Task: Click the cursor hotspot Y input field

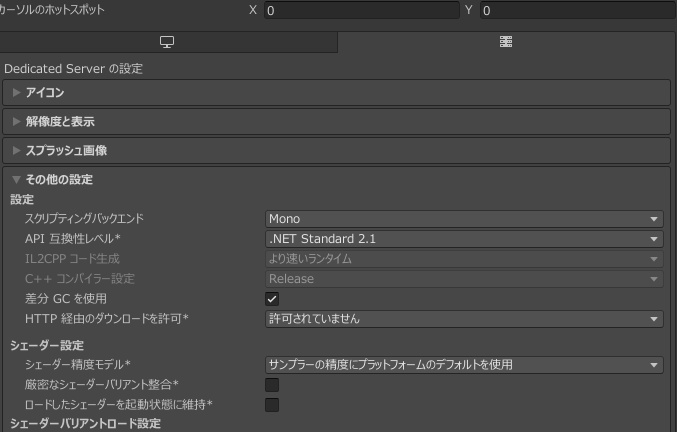Action: 577,11
